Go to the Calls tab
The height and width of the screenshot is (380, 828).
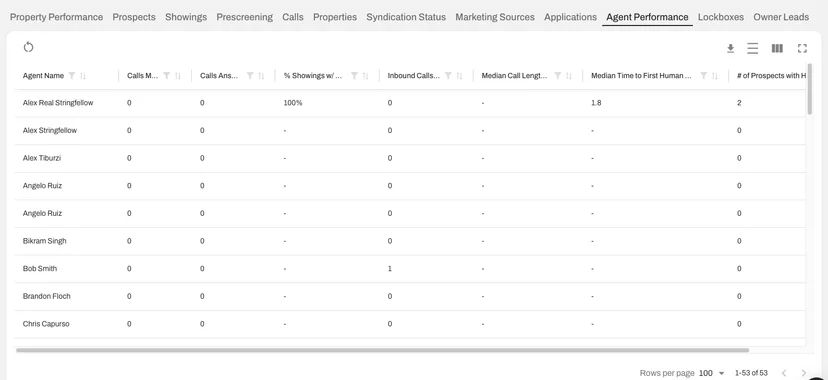[x=293, y=17]
